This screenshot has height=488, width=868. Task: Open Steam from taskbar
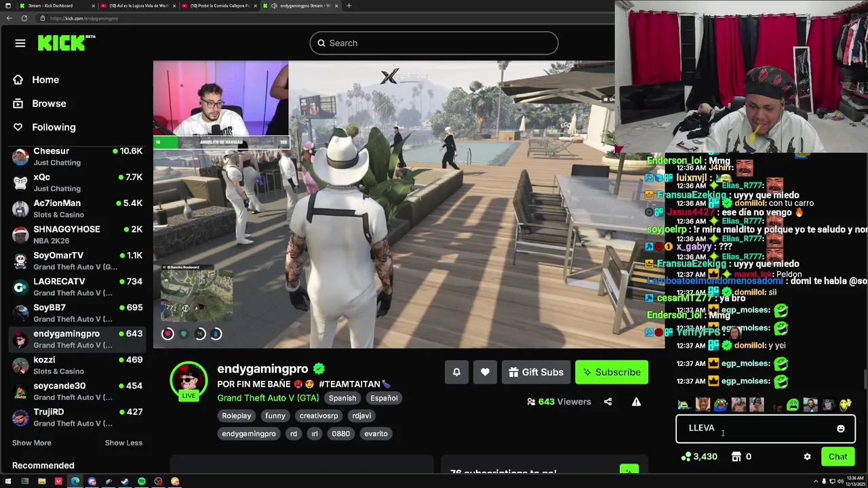click(125, 482)
